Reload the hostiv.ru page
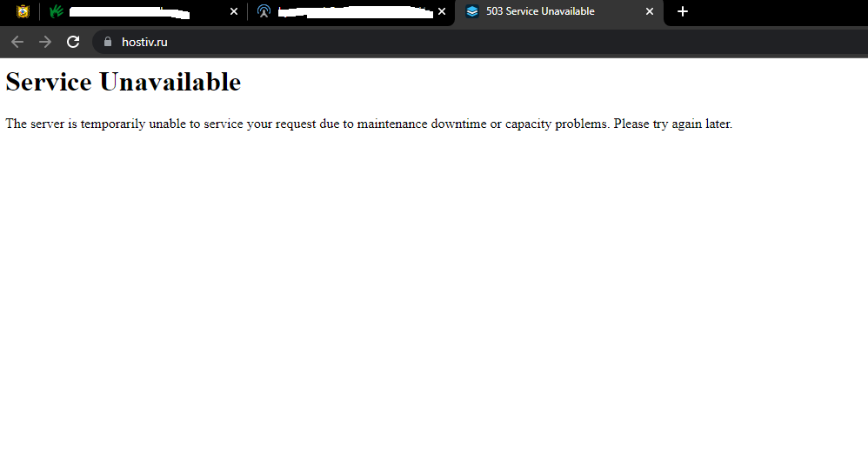 73,42
